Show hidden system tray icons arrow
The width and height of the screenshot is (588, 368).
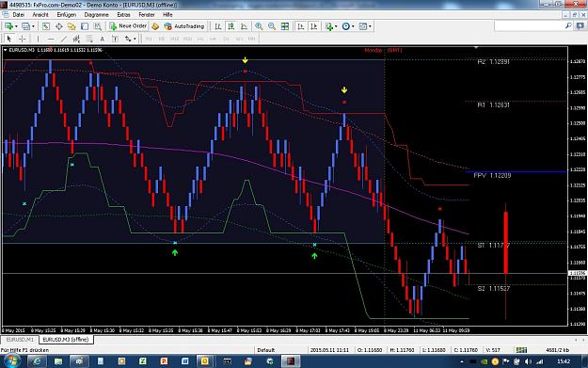tap(462, 361)
